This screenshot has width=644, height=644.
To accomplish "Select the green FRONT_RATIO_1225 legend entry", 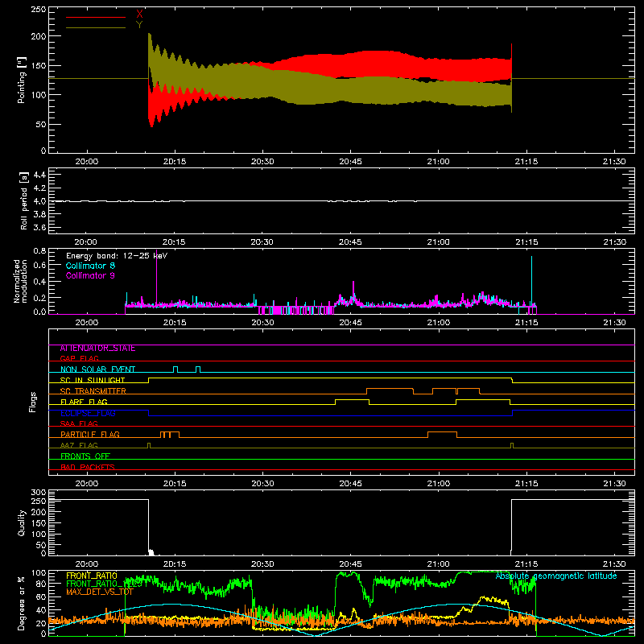I will (x=104, y=584).
